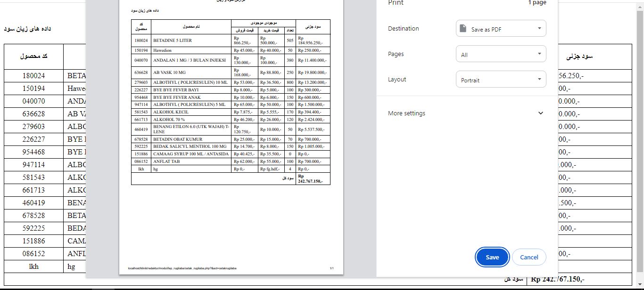Click code 180024 in the background page table
Viewport: 644px width, 290px height.
tap(33, 76)
